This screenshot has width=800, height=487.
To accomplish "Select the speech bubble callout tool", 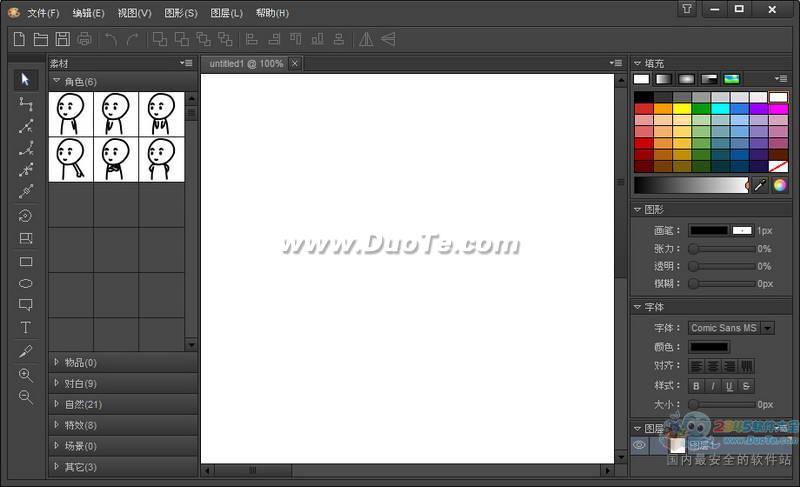I will click(x=26, y=306).
